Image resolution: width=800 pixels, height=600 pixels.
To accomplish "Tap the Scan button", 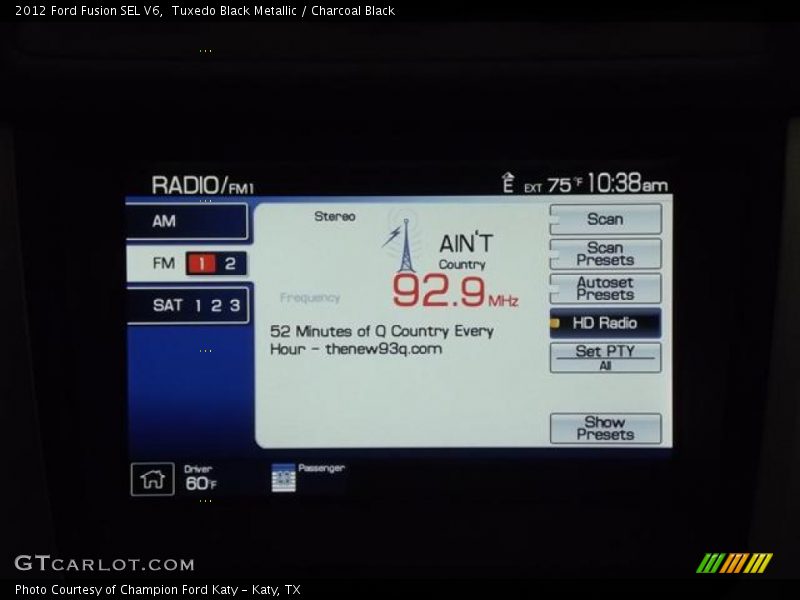I will coord(606,219).
